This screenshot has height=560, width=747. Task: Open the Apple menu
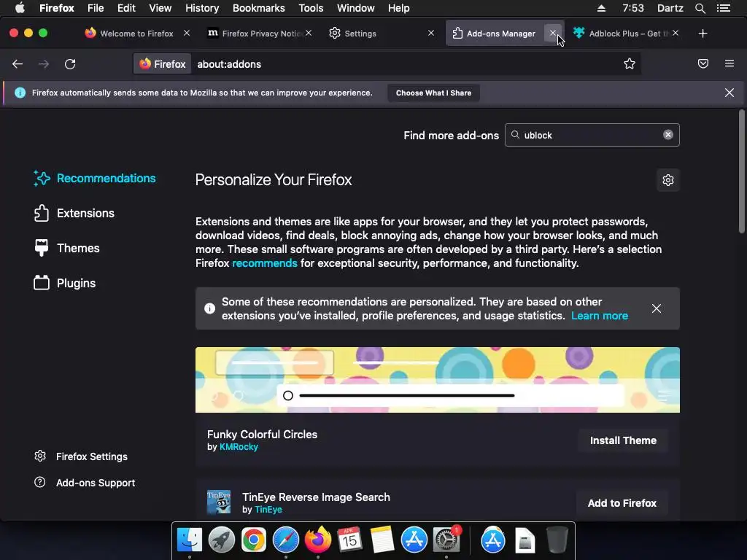tap(20, 8)
